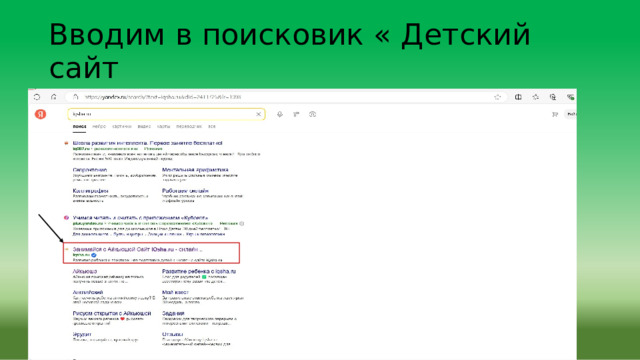This screenshot has width=640, height=360.
Task: Click the red Yandex logo
Action: point(40,114)
